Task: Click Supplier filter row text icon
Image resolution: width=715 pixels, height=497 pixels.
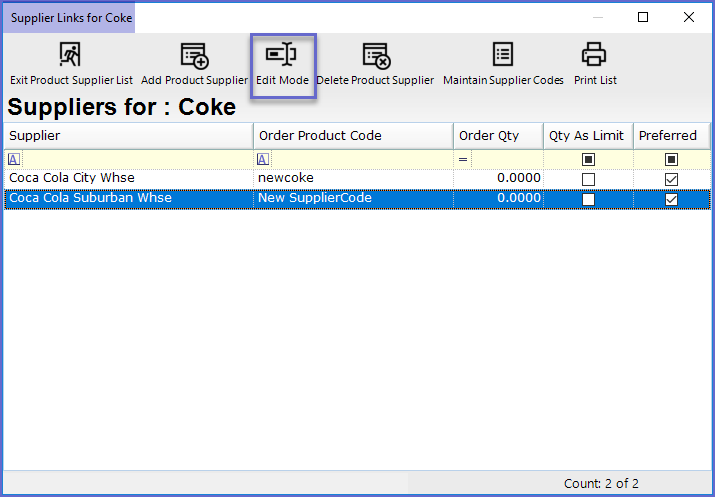Action: (x=12, y=159)
